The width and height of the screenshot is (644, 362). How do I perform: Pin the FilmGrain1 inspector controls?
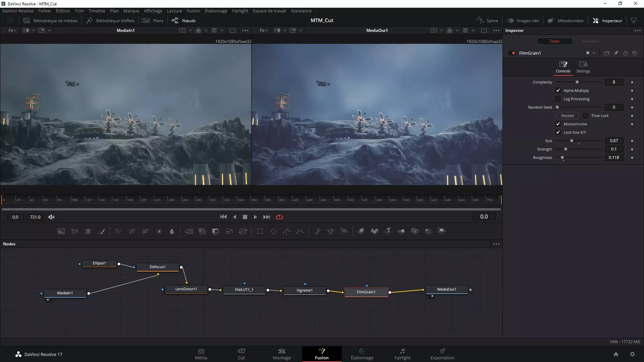click(x=616, y=53)
